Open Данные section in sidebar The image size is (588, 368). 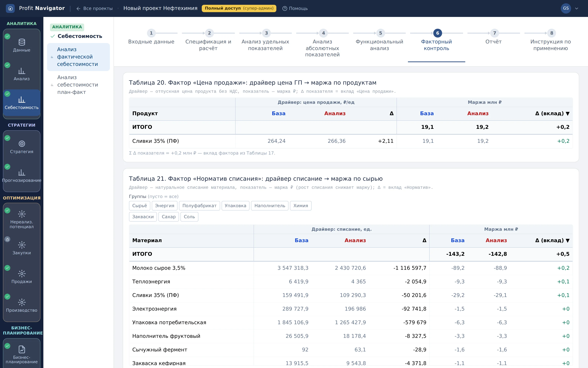tap(22, 45)
